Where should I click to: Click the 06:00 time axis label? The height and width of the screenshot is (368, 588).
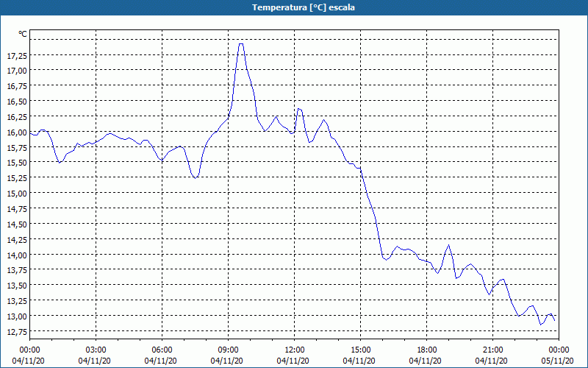[162, 350]
